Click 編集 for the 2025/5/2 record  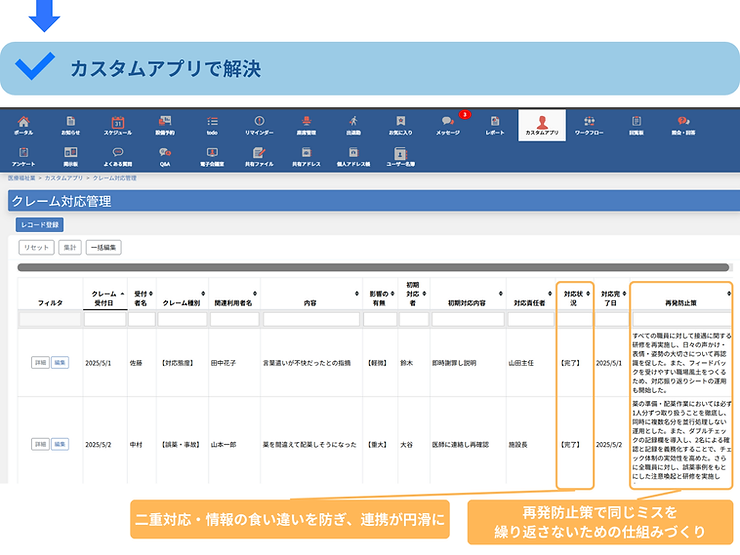coord(60,443)
